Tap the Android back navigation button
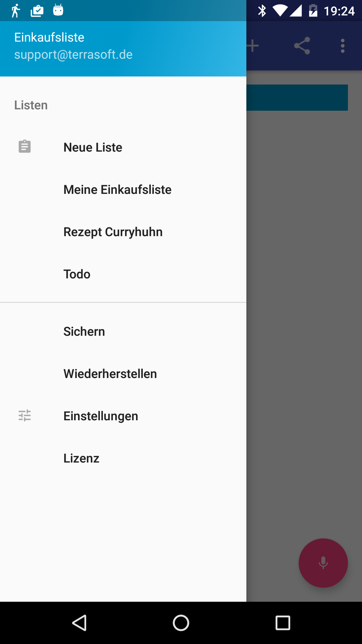 coord(80,623)
